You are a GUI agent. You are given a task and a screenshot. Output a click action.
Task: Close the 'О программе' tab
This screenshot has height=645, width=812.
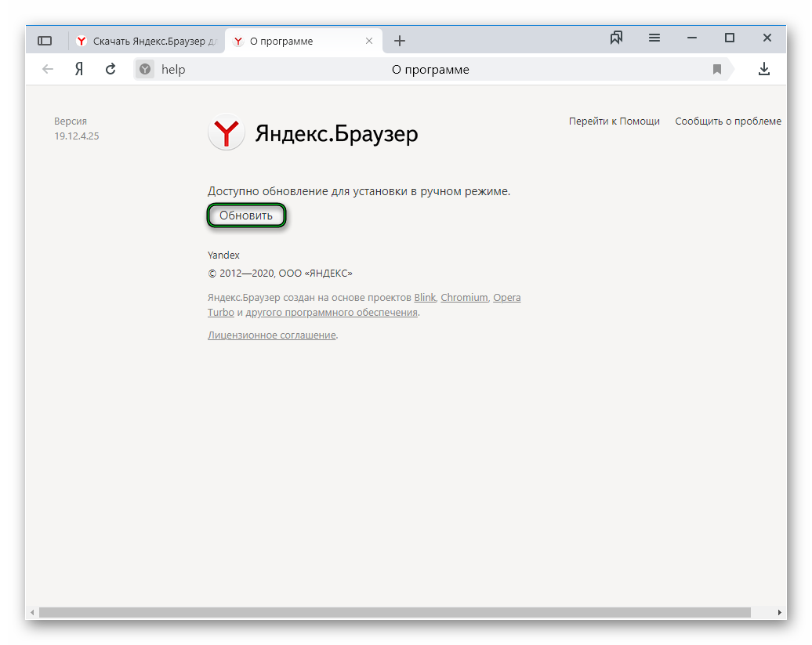pos(368,41)
